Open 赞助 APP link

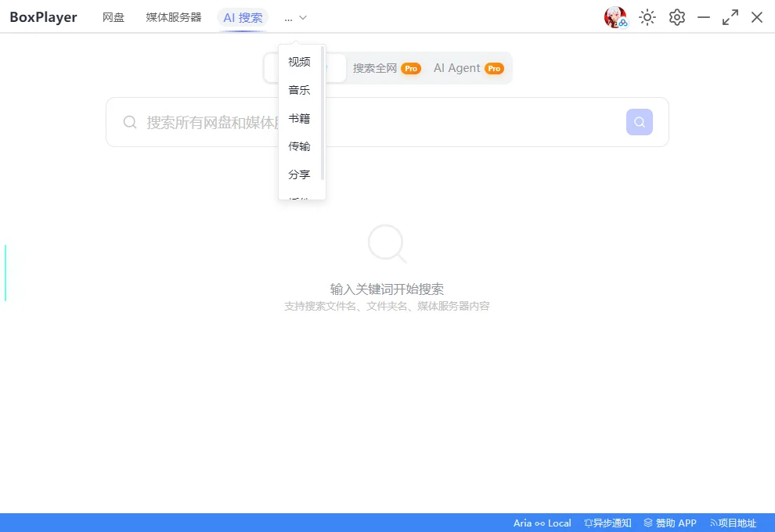coord(670,523)
